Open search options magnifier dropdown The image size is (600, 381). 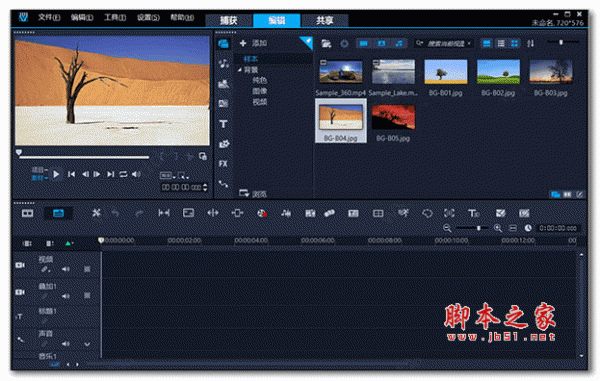tap(420, 43)
